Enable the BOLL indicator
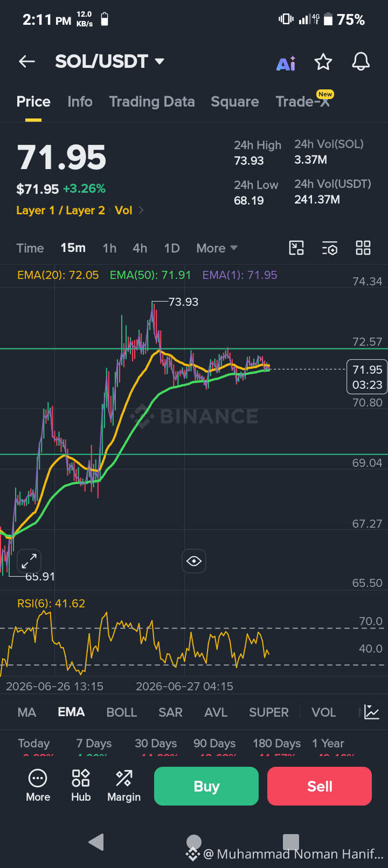This screenshot has width=388, height=868. pyautogui.click(x=122, y=712)
